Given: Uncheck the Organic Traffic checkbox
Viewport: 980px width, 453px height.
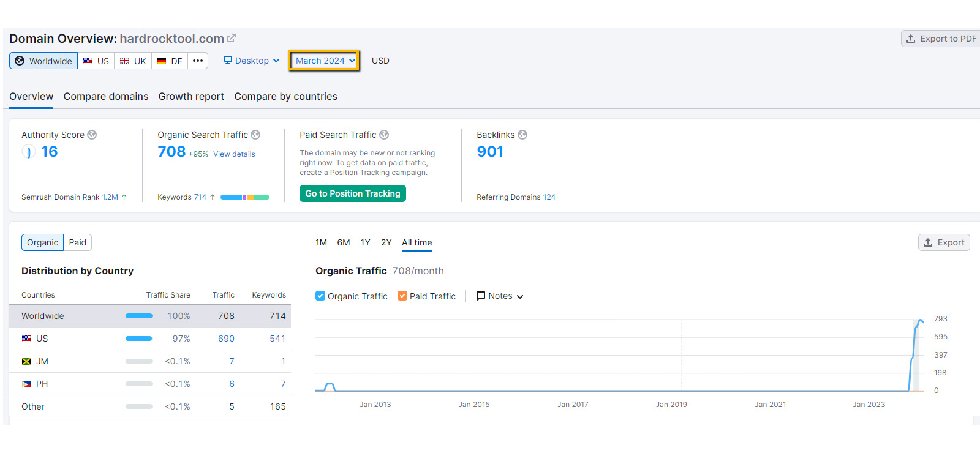Looking at the screenshot, I should click(x=320, y=296).
